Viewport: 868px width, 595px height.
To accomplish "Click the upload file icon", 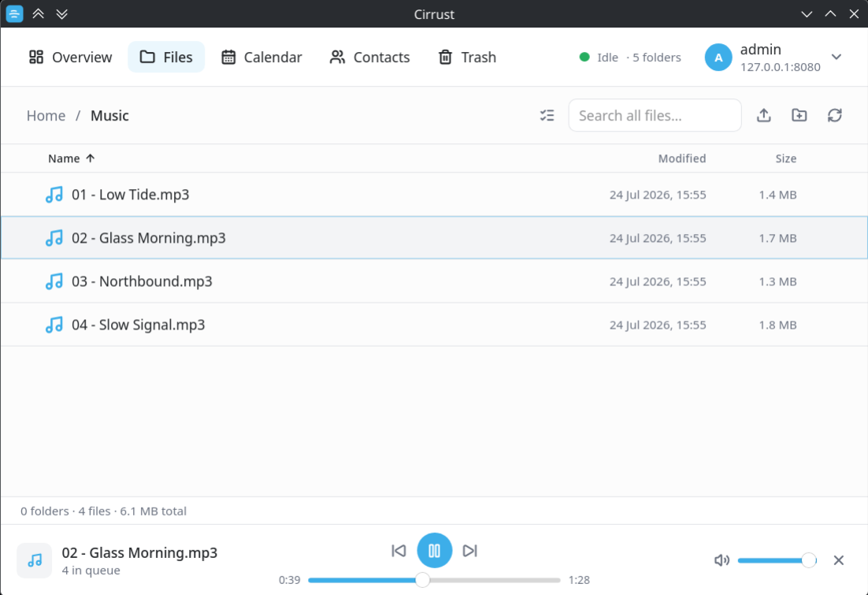I will (x=764, y=115).
